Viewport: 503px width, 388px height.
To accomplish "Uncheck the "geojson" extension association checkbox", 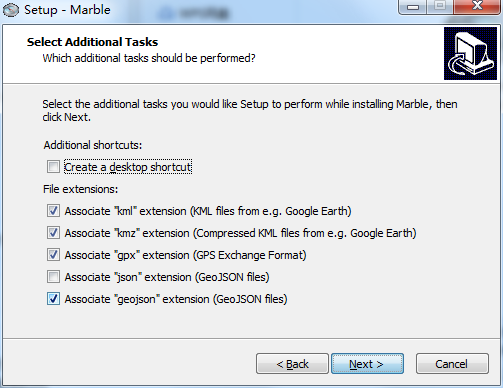I will [x=53, y=299].
